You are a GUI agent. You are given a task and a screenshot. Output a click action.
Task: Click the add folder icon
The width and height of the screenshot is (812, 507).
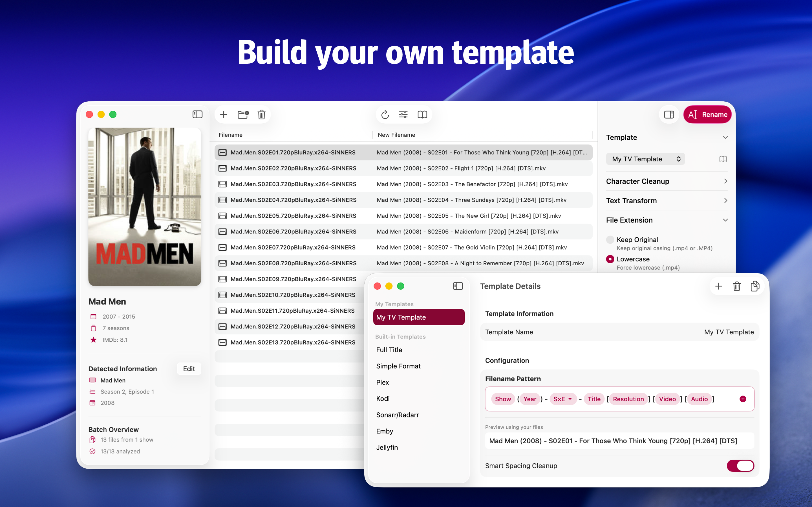pos(243,115)
